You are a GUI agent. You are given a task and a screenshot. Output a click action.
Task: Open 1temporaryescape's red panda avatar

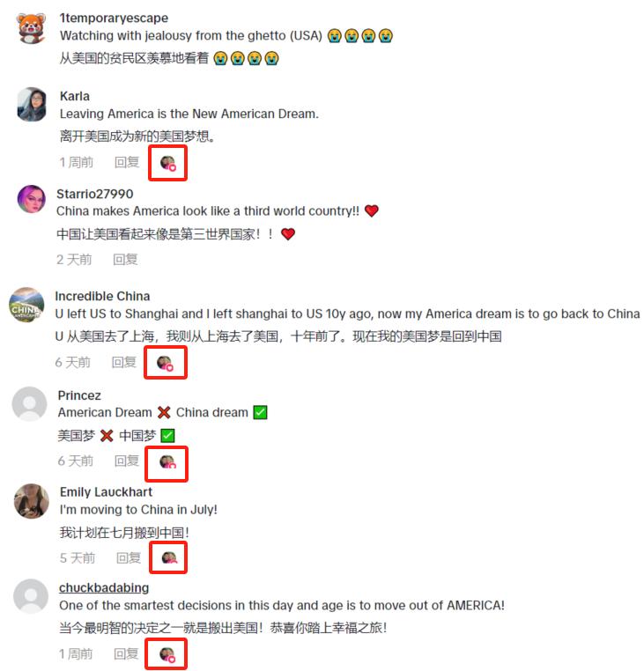(x=32, y=28)
